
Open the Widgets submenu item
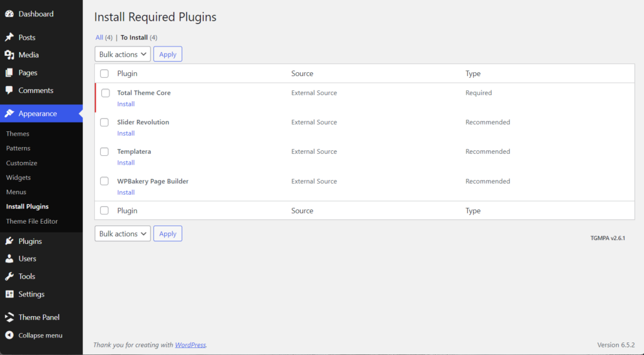(x=18, y=178)
